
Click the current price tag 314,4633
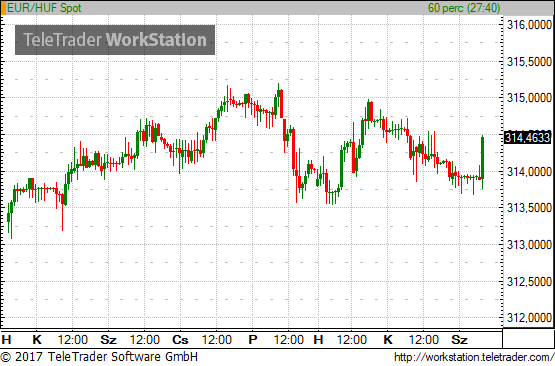pyautogui.click(x=527, y=137)
